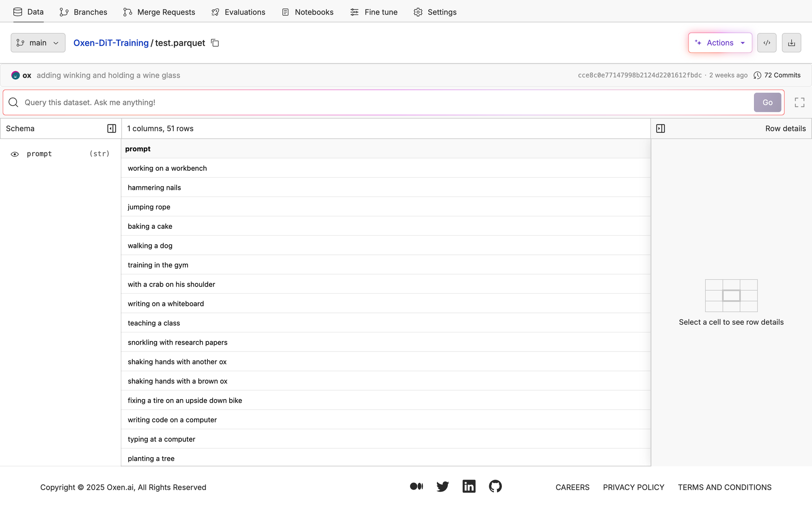Collapse the Schema panel
The height and width of the screenshot is (508, 812).
coord(112,128)
